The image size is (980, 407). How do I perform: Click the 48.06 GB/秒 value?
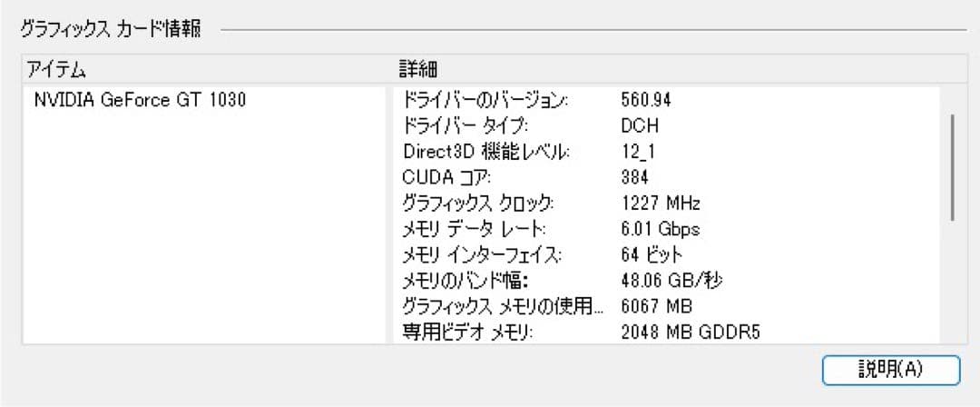[x=671, y=281]
